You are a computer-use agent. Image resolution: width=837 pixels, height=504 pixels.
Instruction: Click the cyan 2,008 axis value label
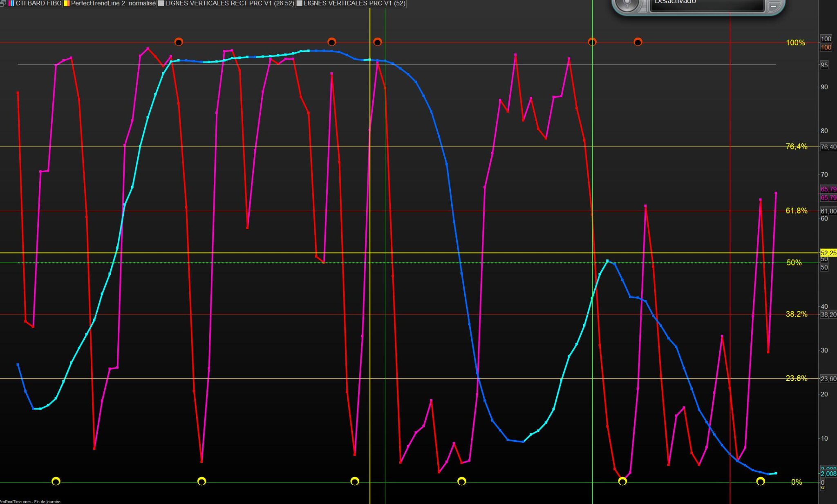point(828,474)
